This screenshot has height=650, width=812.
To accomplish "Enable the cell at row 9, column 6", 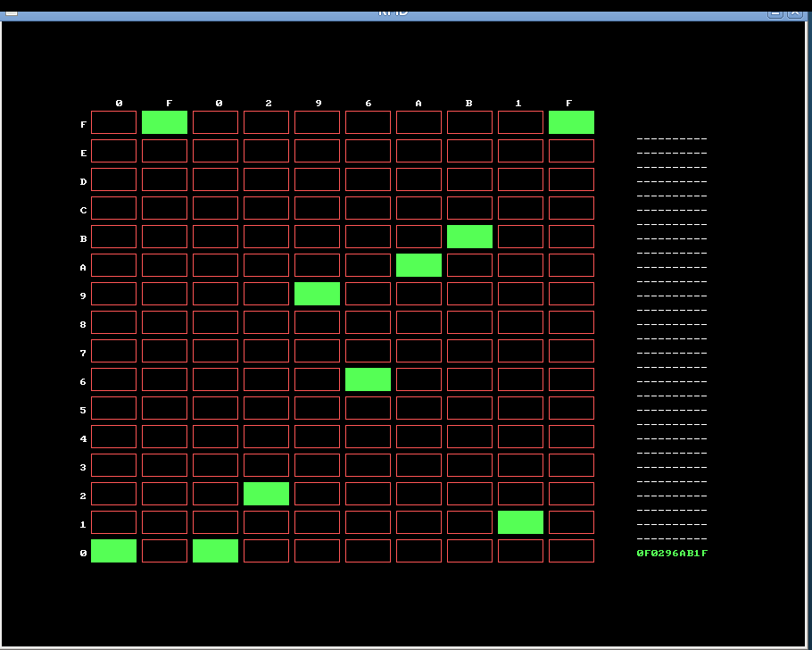I will (x=369, y=294).
